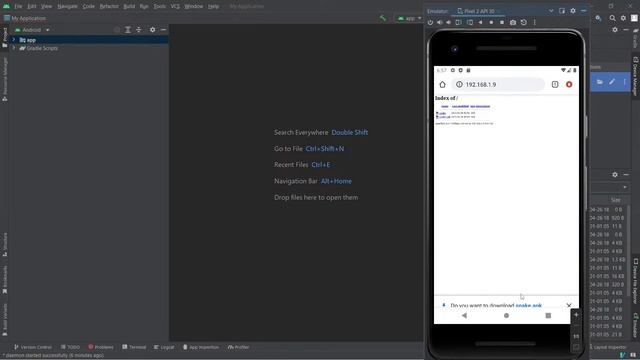Viewport: 640px width, 360px height.
Task: Expand the app module node
Action: pos(13,40)
